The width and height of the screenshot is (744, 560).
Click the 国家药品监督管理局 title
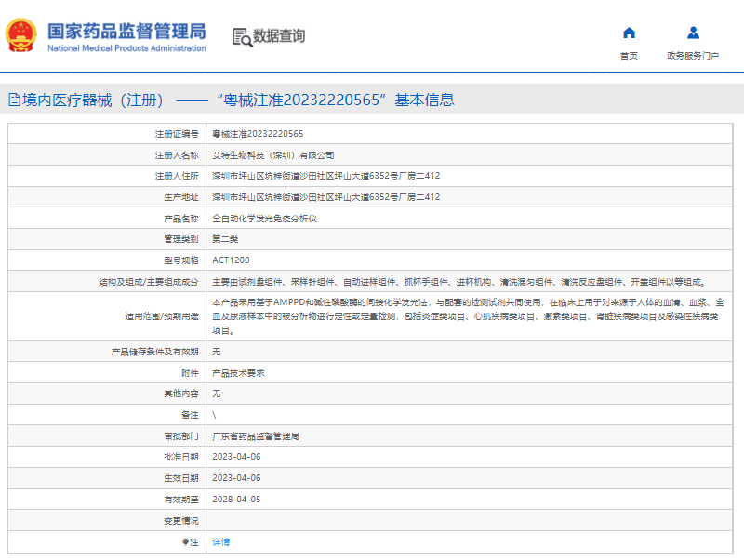pos(126,32)
